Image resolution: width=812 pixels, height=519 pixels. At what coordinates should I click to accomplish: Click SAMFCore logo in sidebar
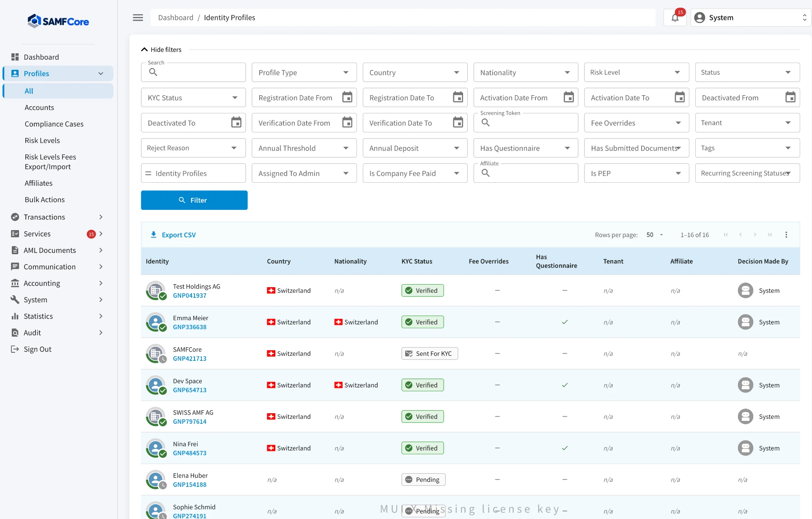tap(58, 21)
